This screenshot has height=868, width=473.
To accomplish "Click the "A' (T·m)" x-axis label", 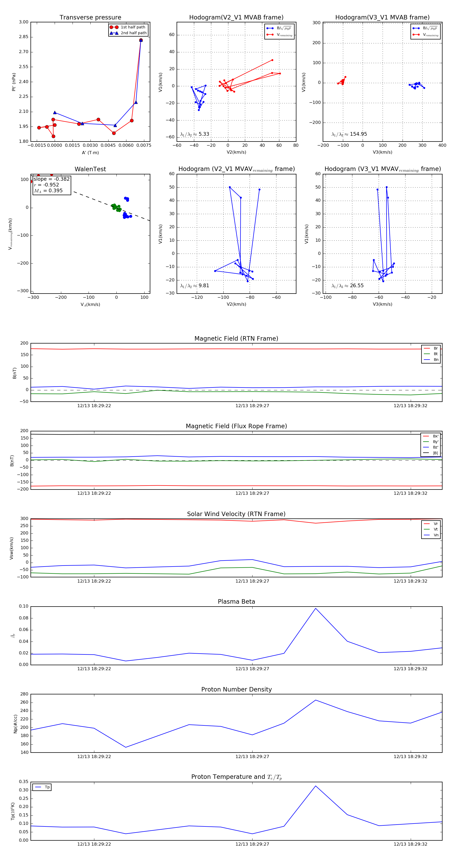I will [x=90, y=153].
